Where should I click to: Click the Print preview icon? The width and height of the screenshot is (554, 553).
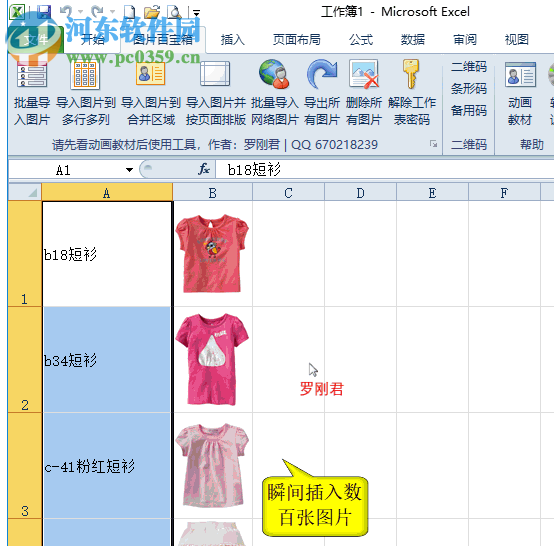[x=175, y=12]
